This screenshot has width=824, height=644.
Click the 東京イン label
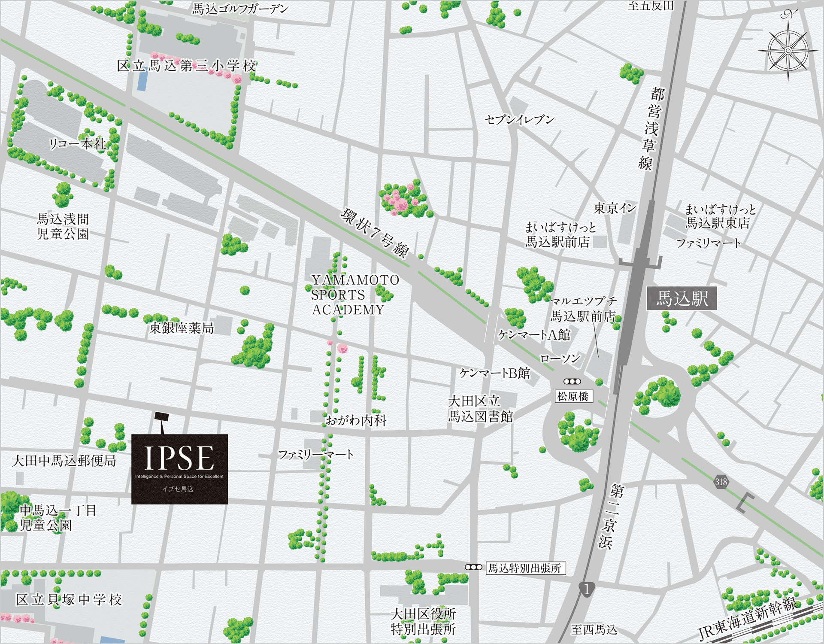click(x=615, y=208)
